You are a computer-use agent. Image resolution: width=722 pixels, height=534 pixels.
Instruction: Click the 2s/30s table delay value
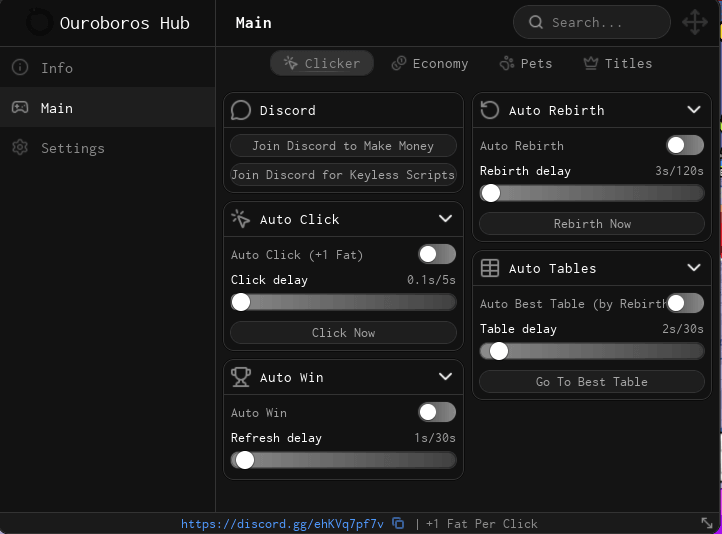tap(683, 329)
